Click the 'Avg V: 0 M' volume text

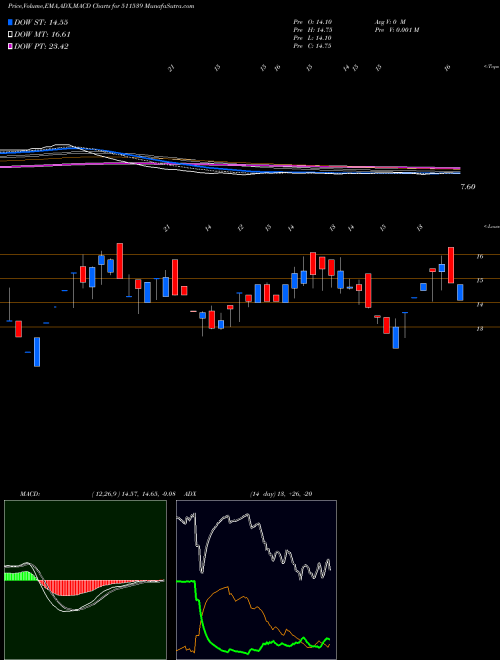click(x=389, y=22)
